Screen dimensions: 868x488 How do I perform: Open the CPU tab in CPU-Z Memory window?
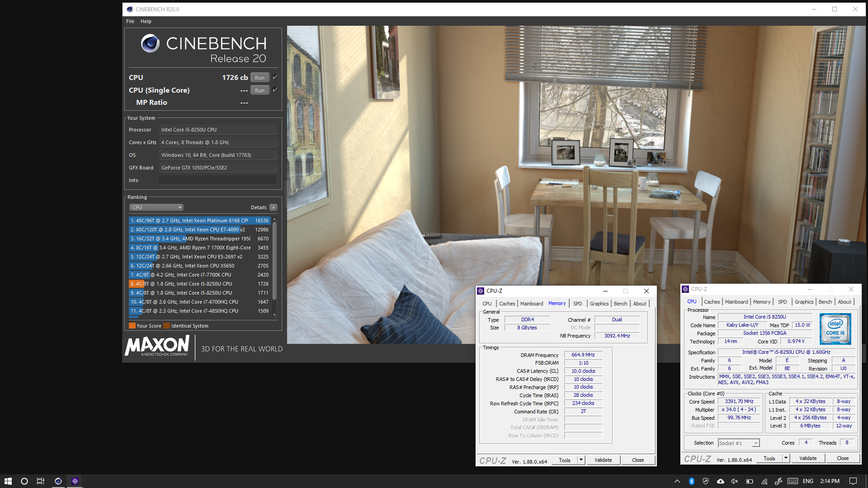pyautogui.click(x=487, y=304)
